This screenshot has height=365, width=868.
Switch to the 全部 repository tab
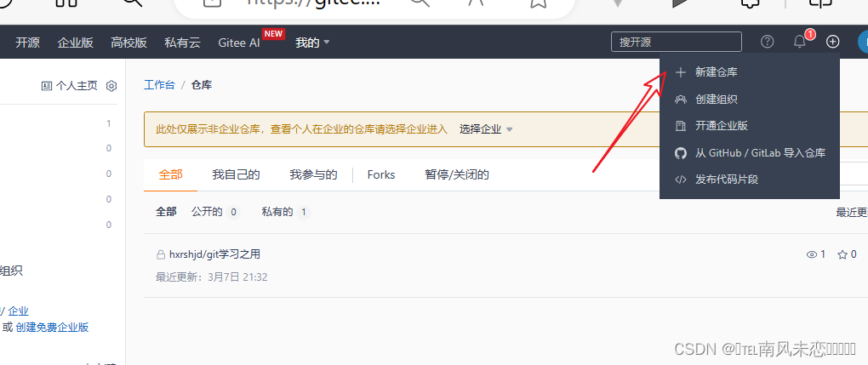[x=170, y=175]
